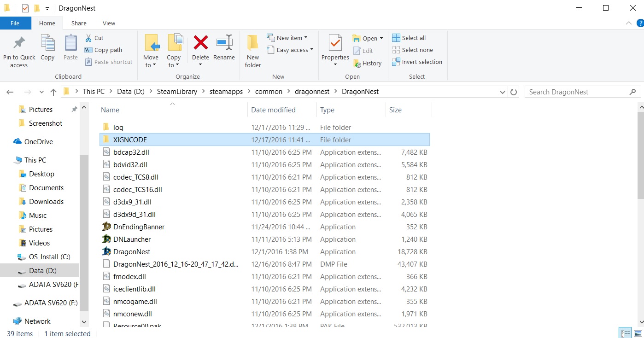Select This PC in navigation pane
Image resolution: width=644 pixels, height=338 pixels.
[30, 160]
